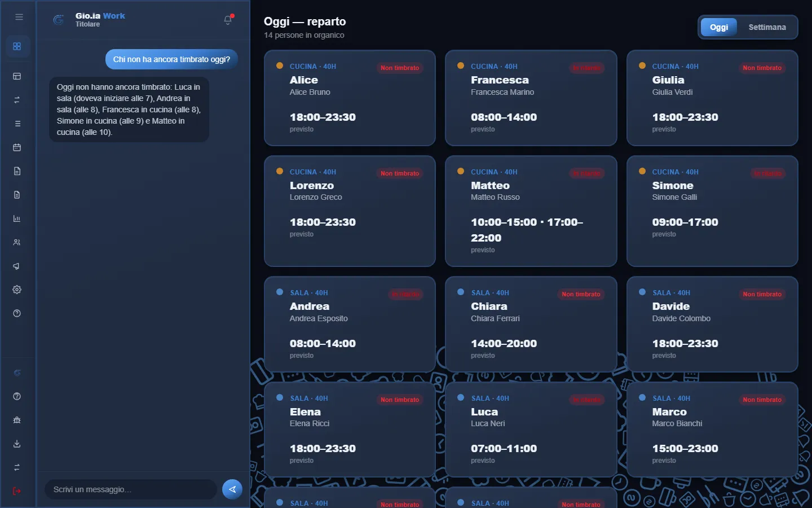
Task: Select the Oggi view toggle
Action: tap(718, 27)
